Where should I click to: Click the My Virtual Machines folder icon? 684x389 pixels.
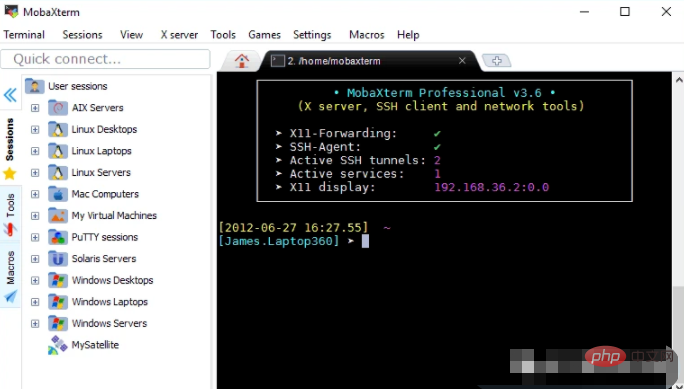58,215
